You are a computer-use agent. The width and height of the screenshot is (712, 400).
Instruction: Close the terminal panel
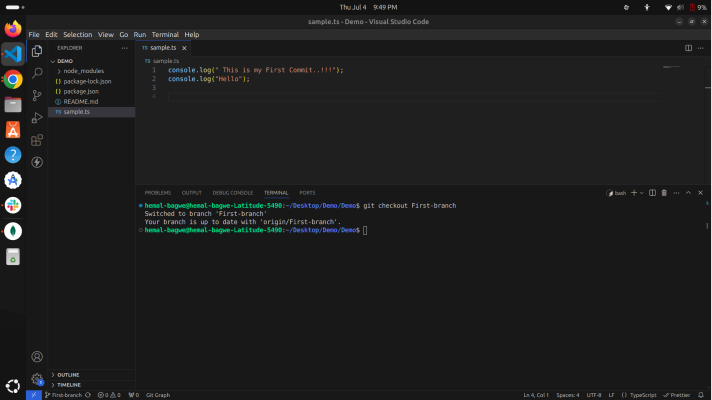pos(701,193)
